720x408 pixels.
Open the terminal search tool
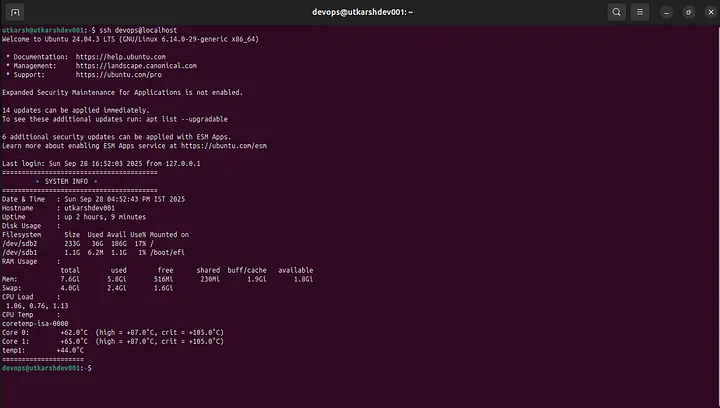click(616, 12)
